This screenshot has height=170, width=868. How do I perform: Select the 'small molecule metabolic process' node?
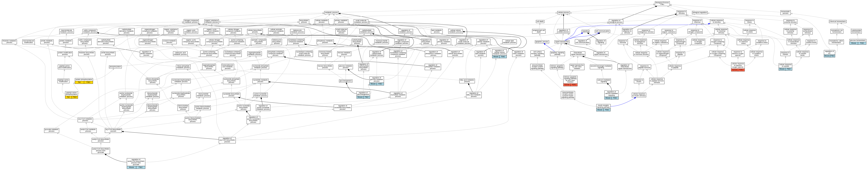coord(361,22)
